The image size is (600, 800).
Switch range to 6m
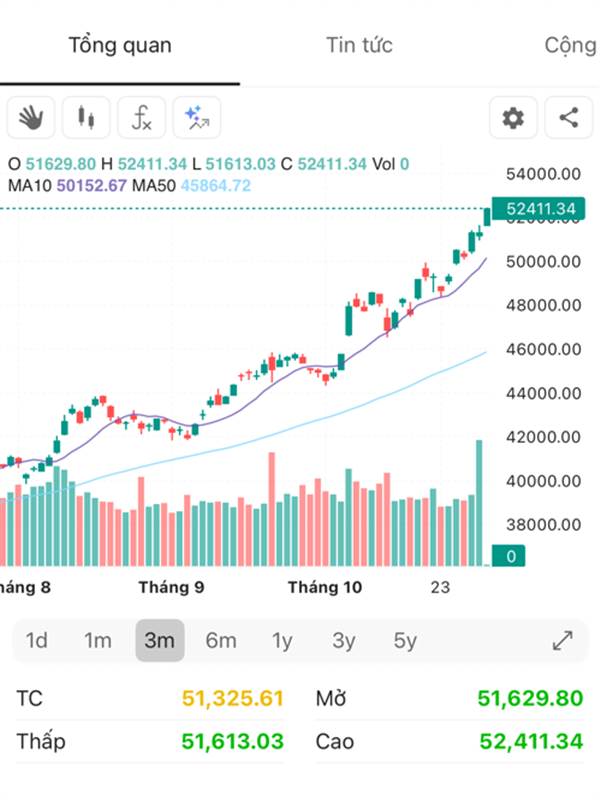221,641
